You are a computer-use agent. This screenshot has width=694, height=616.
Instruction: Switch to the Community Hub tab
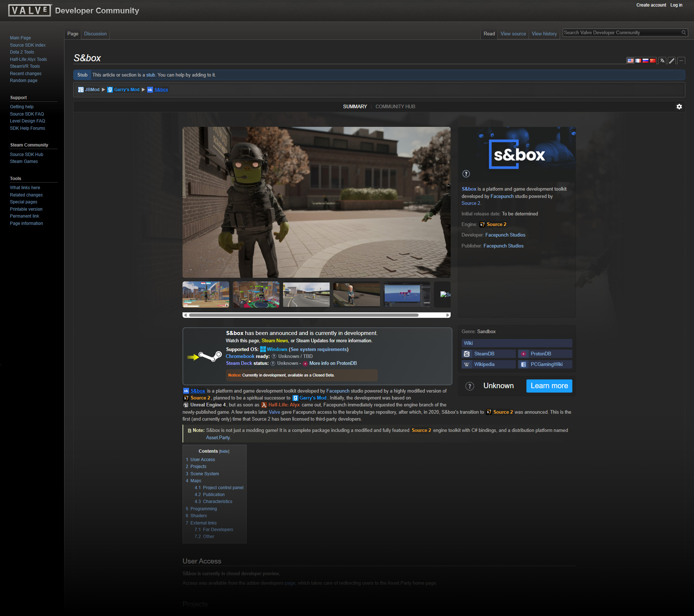(x=395, y=106)
